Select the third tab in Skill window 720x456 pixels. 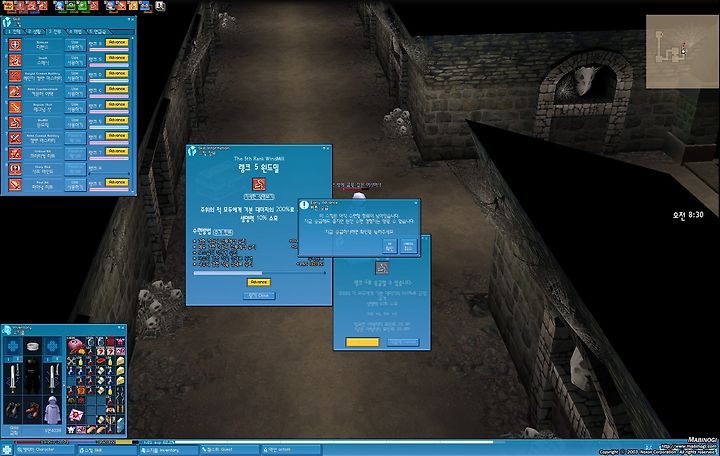[x=56, y=32]
